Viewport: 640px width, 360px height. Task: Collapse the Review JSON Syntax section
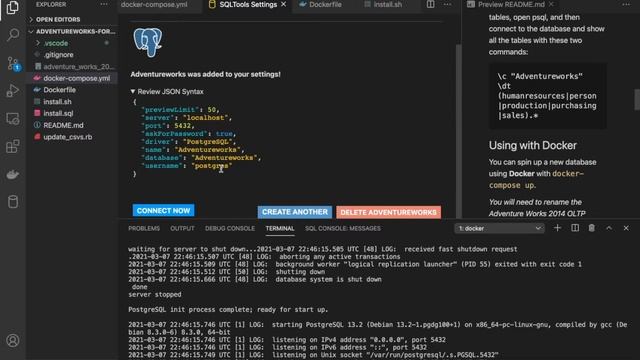pyautogui.click(x=167, y=91)
